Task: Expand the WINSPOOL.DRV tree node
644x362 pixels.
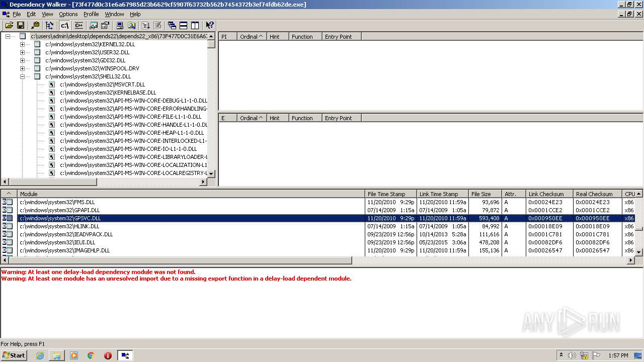Action: point(22,68)
